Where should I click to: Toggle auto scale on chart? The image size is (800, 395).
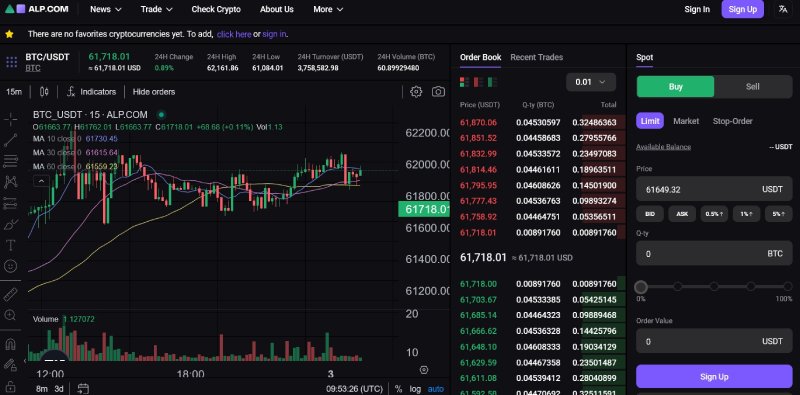pos(436,389)
